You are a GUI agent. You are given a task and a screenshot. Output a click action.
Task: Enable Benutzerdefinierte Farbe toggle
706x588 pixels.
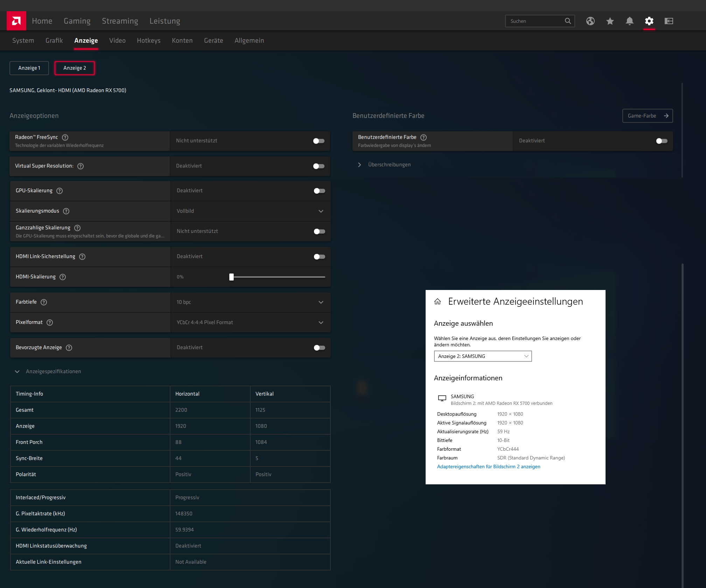click(662, 141)
